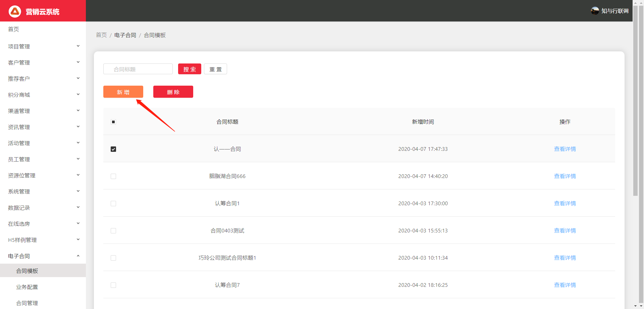Uncheck the checkbox for 认——合同 row
This screenshot has width=644, height=309.
pos(113,149)
